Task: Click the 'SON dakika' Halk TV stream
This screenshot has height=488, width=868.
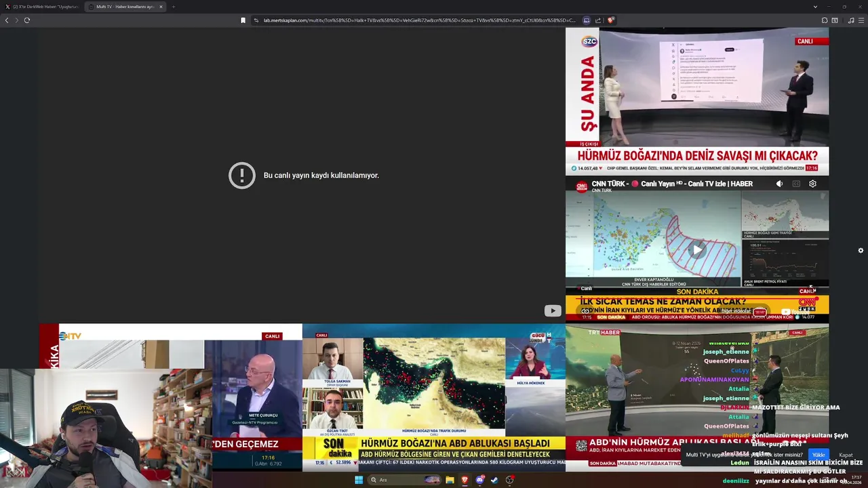Action: click(x=434, y=397)
